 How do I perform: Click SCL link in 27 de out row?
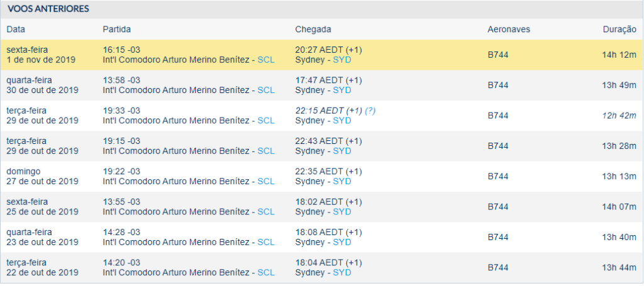pos(266,182)
